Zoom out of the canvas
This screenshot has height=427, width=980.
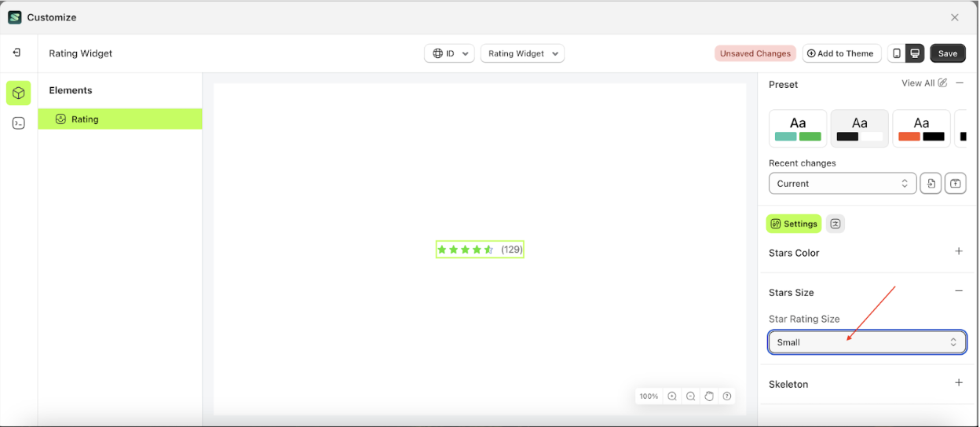(x=690, y=396)
